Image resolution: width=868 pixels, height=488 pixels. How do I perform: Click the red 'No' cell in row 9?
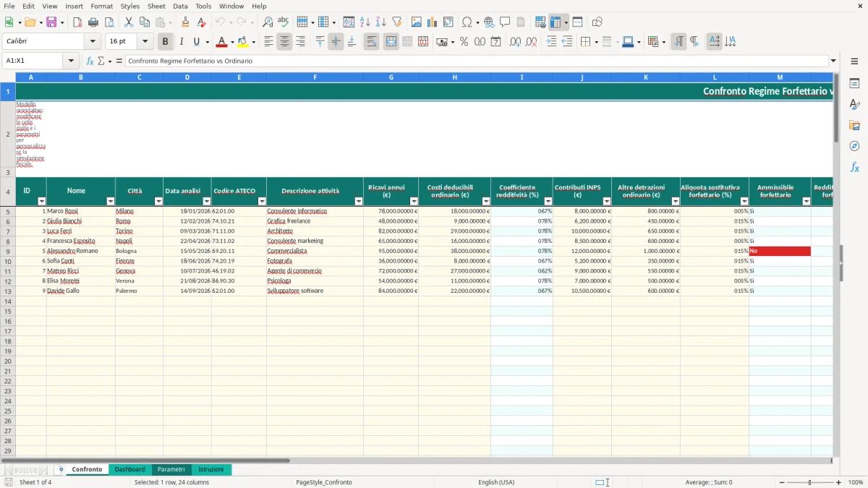point(780,251)
